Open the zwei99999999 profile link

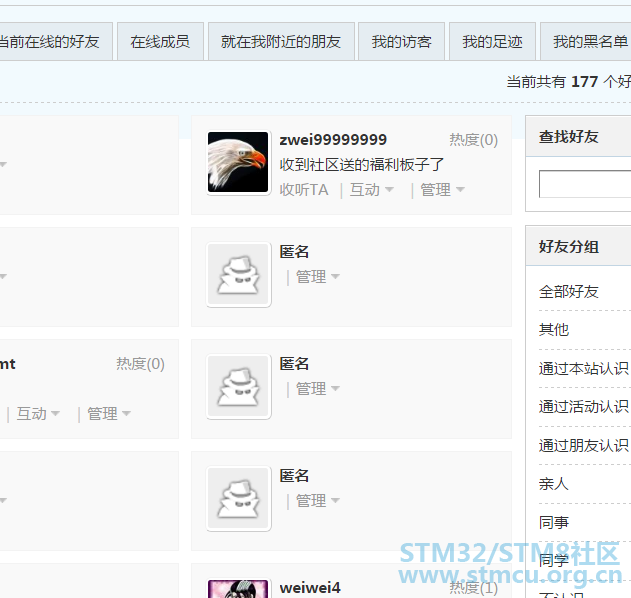tap(333, 140)
